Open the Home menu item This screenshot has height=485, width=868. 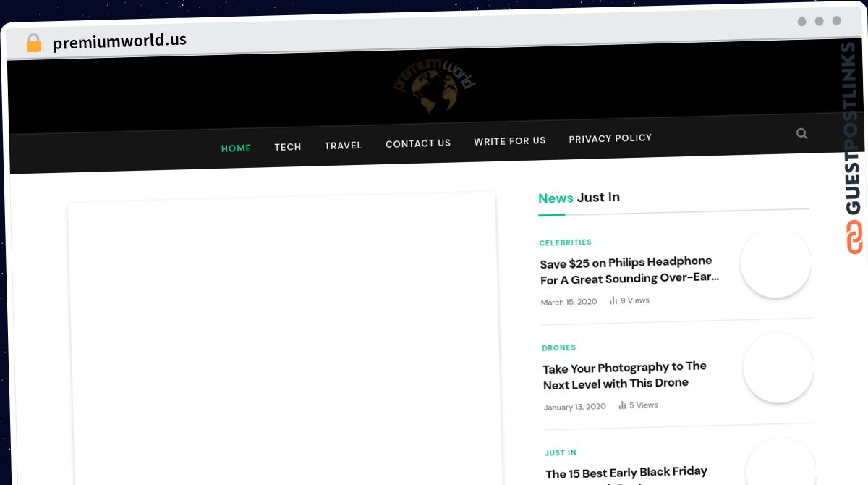click(x=236, y=148)
